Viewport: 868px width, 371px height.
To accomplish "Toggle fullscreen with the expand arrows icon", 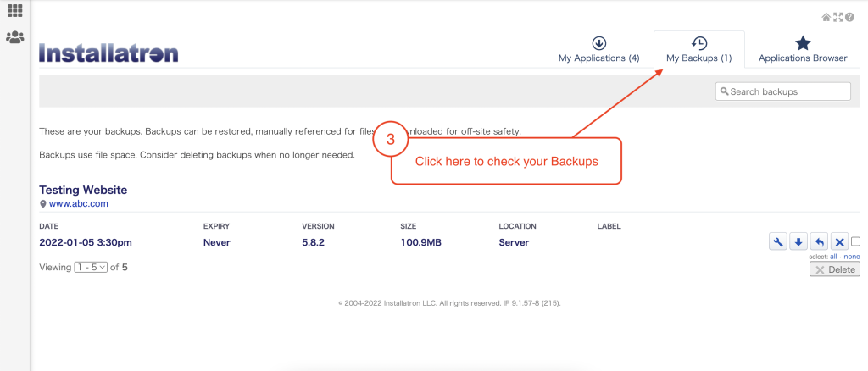I will [837, 17].
